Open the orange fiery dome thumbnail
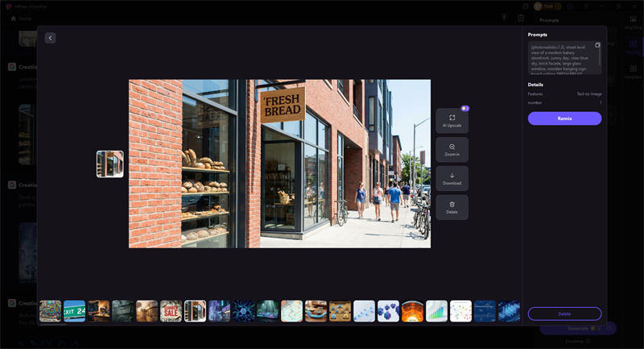This screenshot has height=349, width=644. tap(412, 311)
